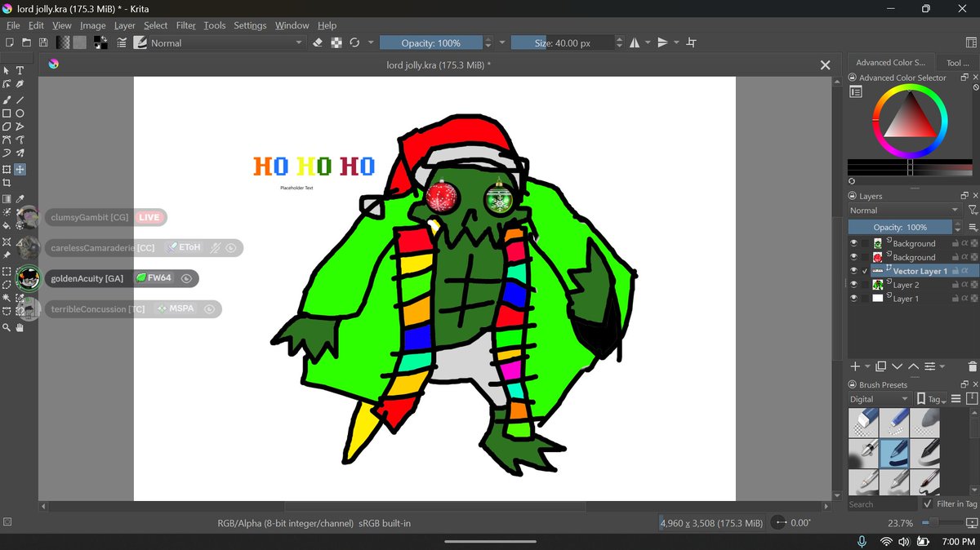The width and height of the screenshot is (980, 550).
Task: Move layer down with arrow icon
Action: [897, 366]
